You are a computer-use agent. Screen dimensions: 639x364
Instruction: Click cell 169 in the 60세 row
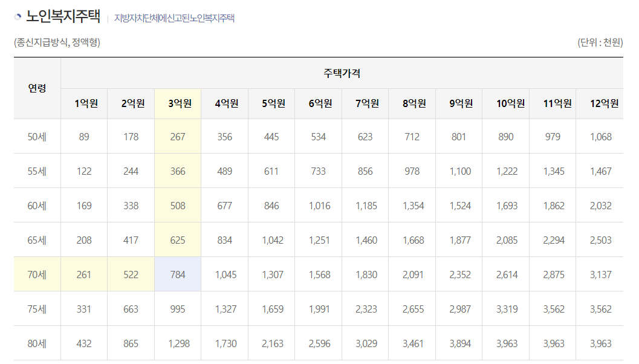point(84,206)
